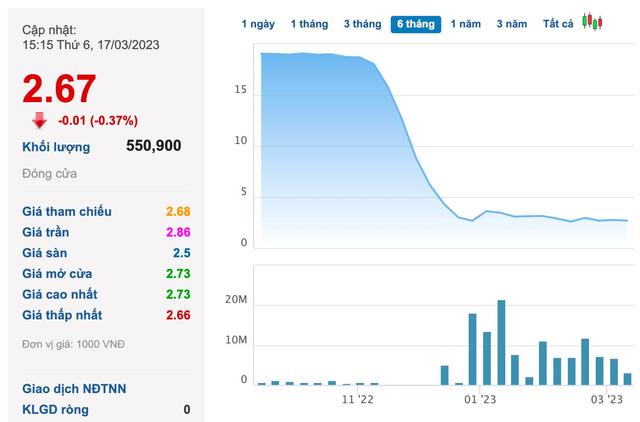Select the Giá trần value 2.86
Viewport: 640px width, 422px height.
(177, 232)
